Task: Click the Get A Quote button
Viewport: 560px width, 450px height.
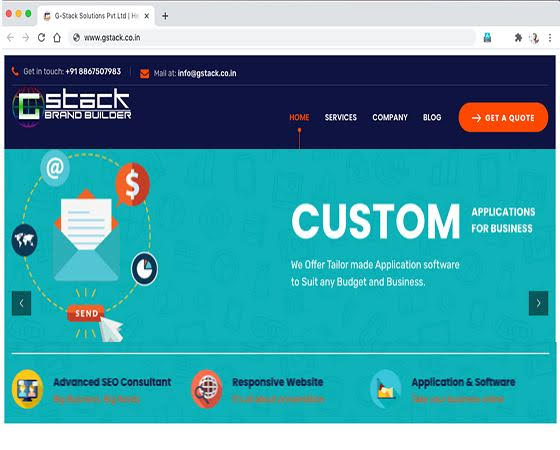Action: tap(503, 118)
